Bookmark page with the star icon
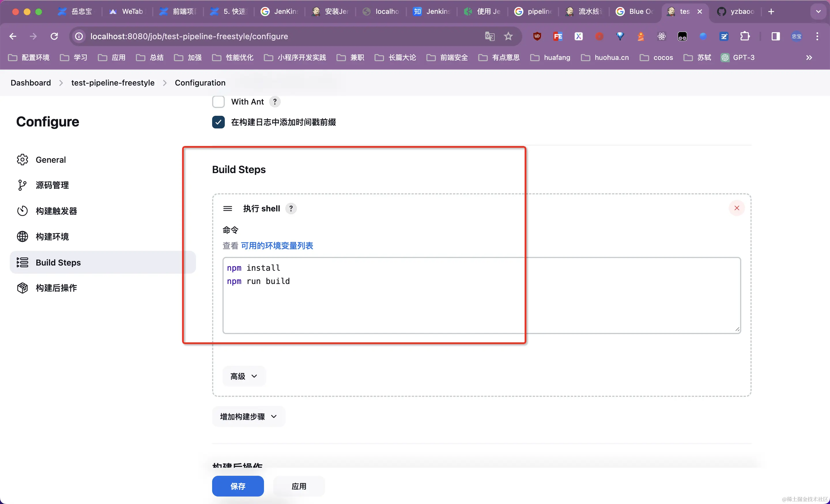The image size is (830, 504). click(508, 36)
